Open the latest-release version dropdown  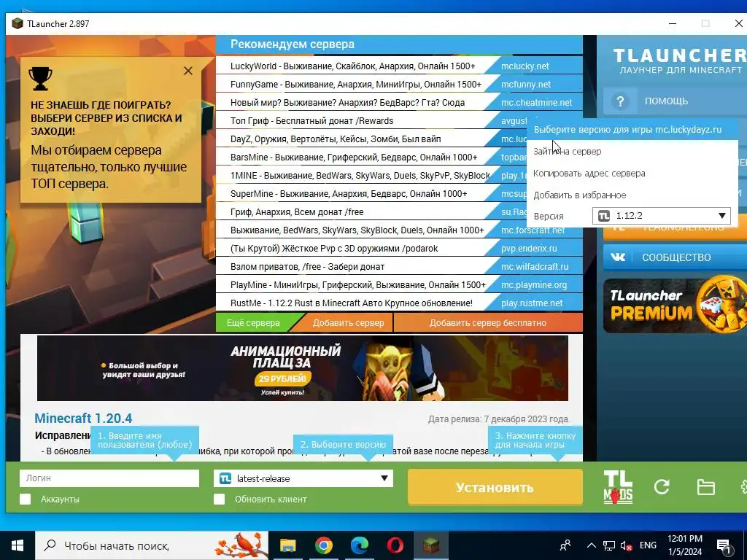coord(303,478)
